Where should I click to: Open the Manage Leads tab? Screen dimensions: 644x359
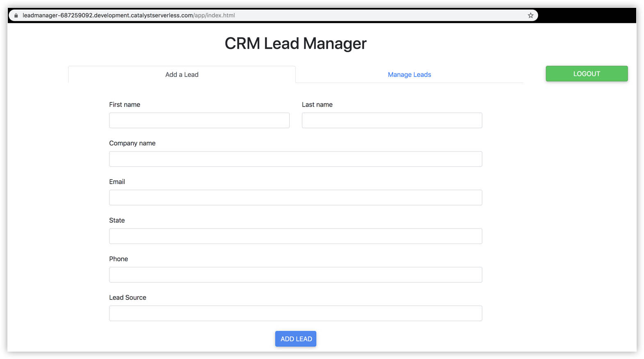[x=409, y=74]
